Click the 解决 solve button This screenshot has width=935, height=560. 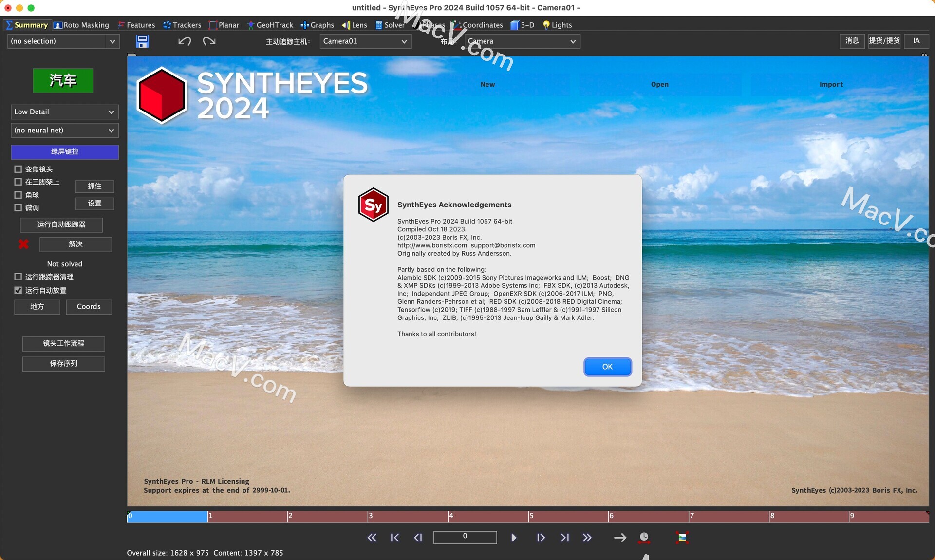click(x=75, y=244)
